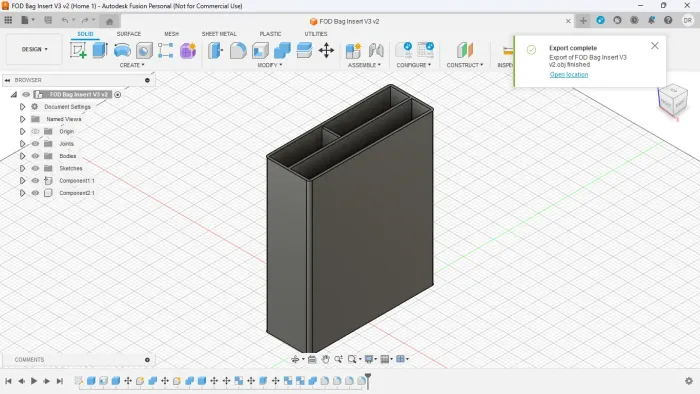This screenshot has width=700, height=394.
Task: Select the Create Sketch tool
Action: (78, 50)
